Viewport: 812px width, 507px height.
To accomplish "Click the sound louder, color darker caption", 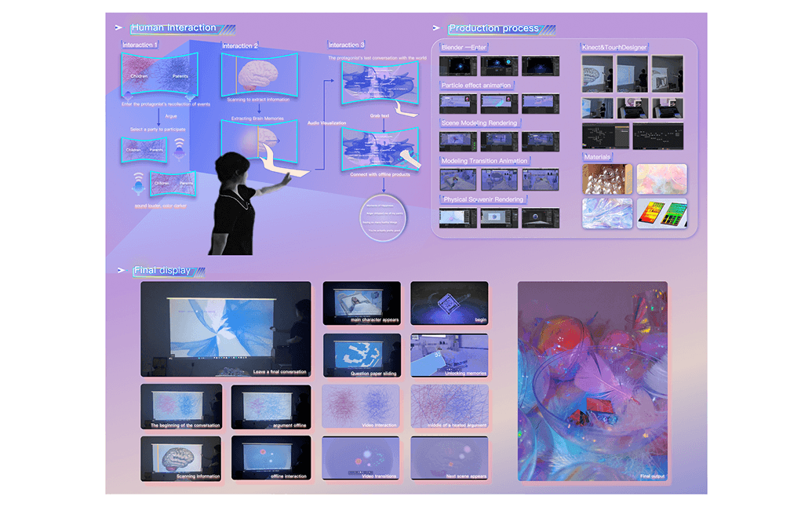I will pos(161,206).
